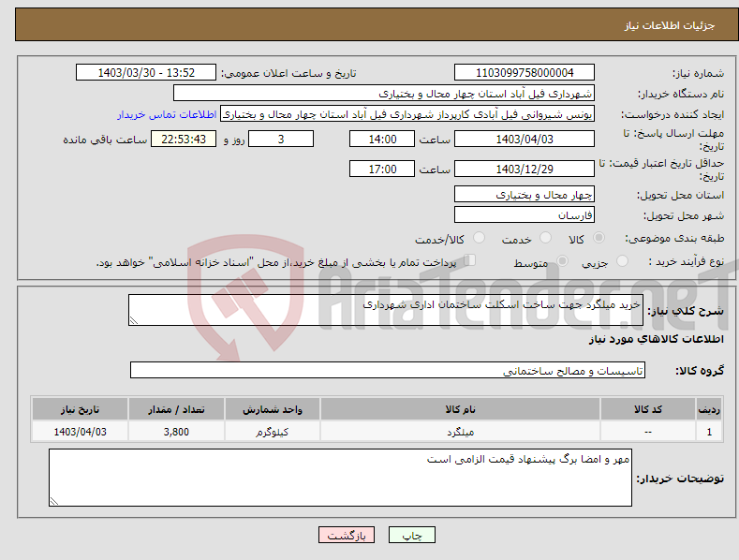
Task: Click the remaining days field showing 3
Action: (x=281, y=139)
